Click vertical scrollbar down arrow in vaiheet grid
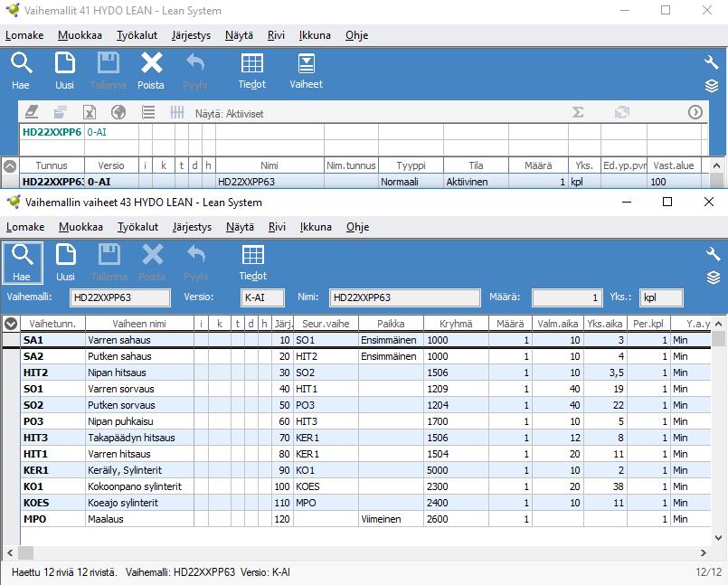This screenshot has height=585, width=728. [x=718, y=538]
